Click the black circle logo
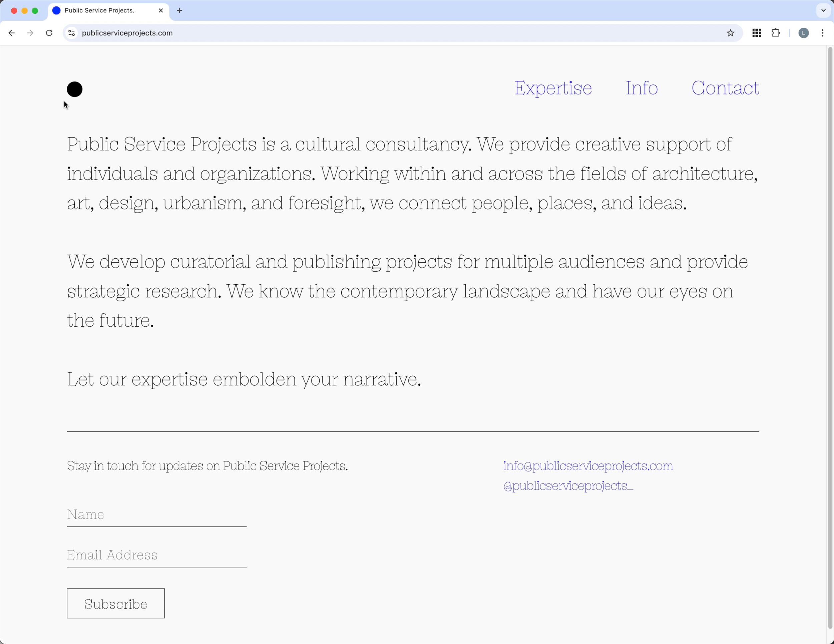Image resolution: width=834 pixels, height=644 pixels. [74, 89]
